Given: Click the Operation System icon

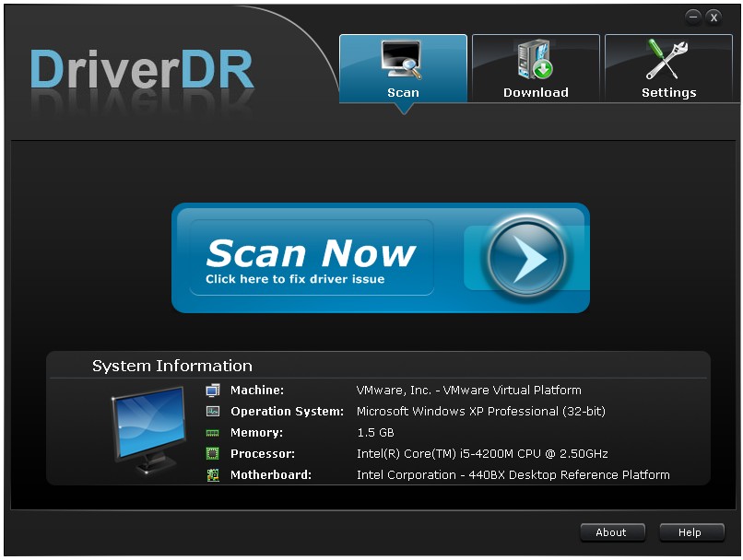Looking at the screenshot, I should (x=213, y=411).
